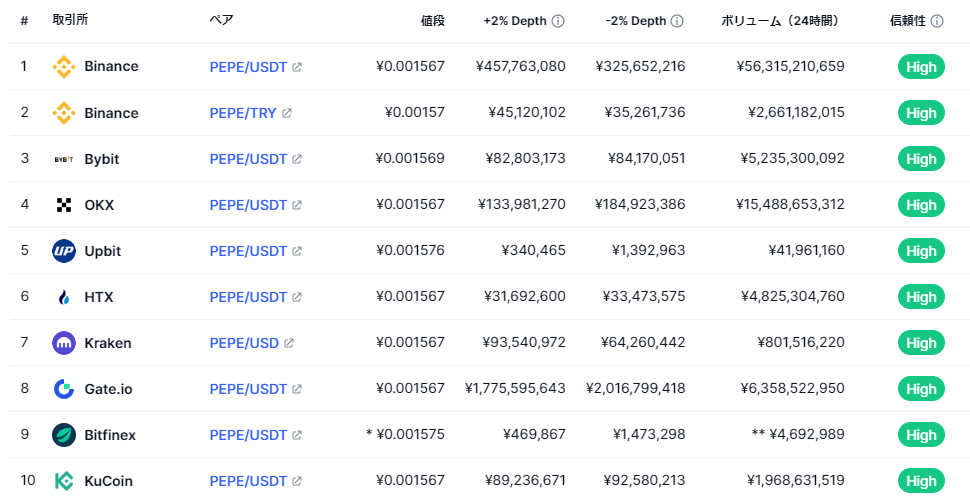Sort by the 値段 column header
Image resolution: width=970 pixels, height=500 pixels.
(x=432, y=21)
